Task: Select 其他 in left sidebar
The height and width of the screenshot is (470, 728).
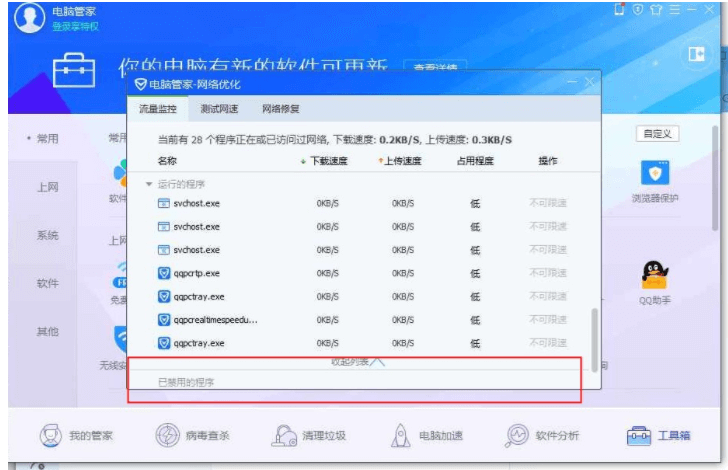Action: coord(47,332)
